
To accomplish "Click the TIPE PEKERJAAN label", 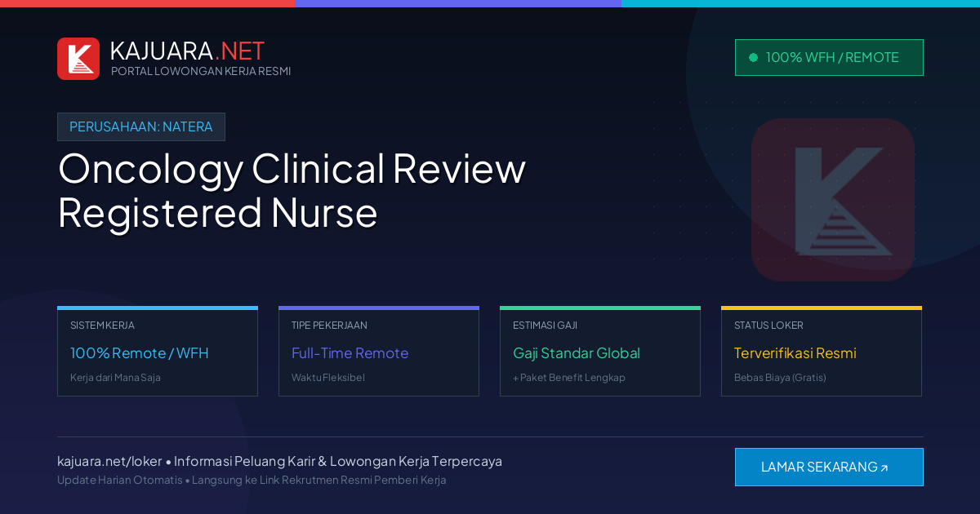I will [x=329, y=326].
